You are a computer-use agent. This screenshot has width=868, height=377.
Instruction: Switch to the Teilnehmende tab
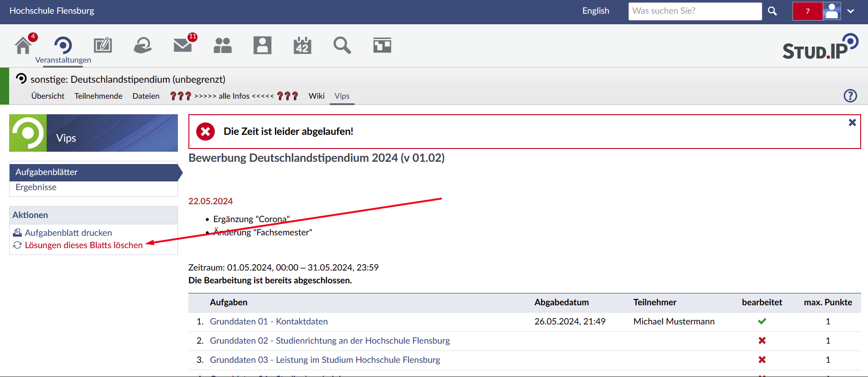pos(98,96)
